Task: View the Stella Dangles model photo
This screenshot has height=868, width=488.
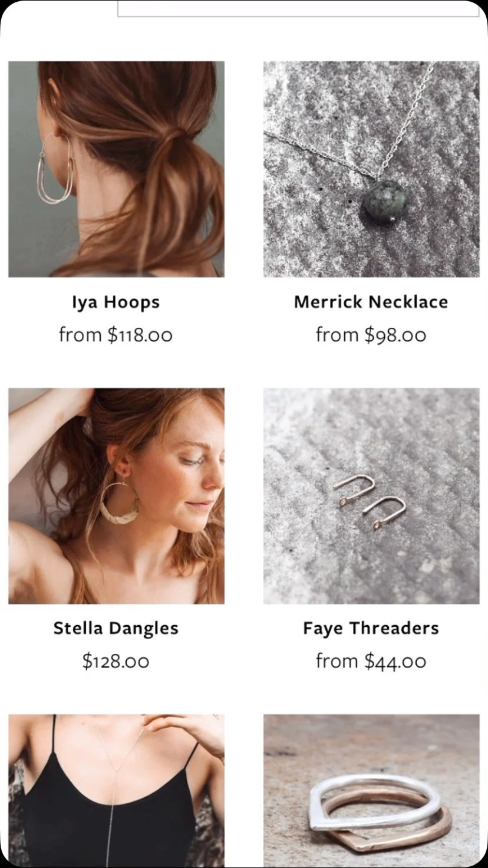Action: point(116,496)
